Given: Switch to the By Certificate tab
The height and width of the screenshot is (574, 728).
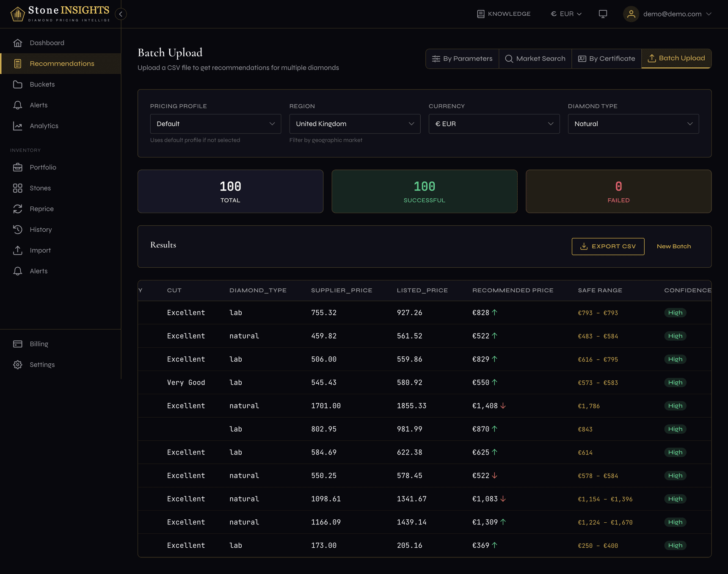Looking at the screenshot, I should tap(606, 58).
